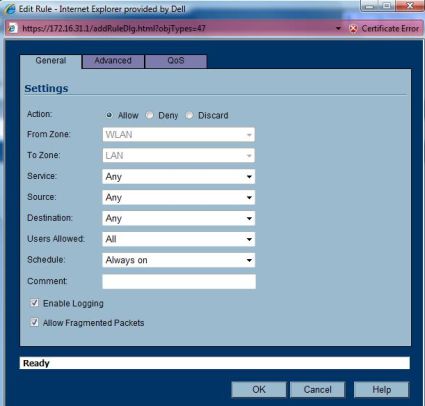The height and width of the screenshot is (406, 425).
Task: Click the page icon beside the URL
Action: click(x=12, y=28)
